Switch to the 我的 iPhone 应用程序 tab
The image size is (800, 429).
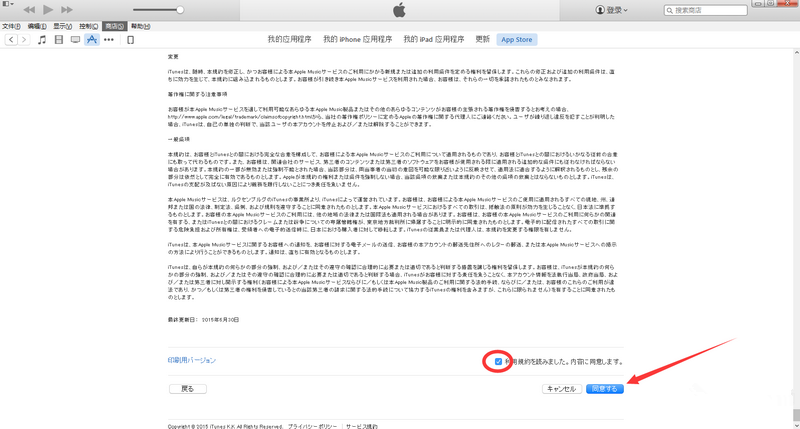(x=358, y=39)
